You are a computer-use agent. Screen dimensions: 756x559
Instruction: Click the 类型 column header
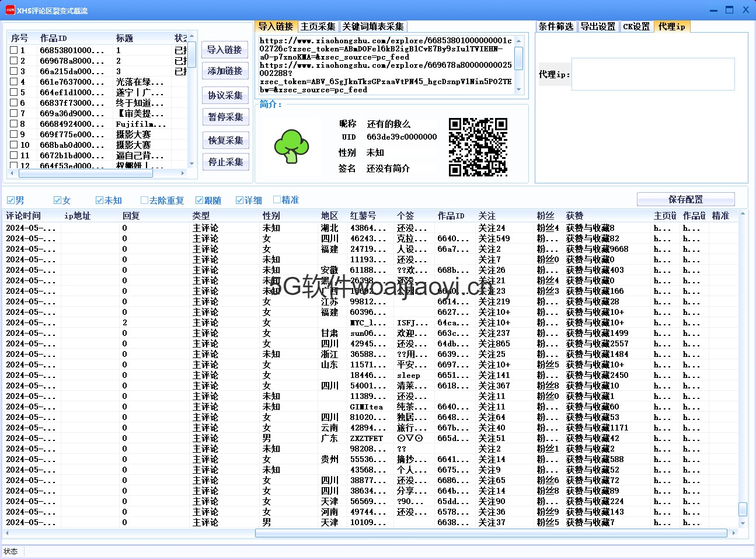(225, 216)
